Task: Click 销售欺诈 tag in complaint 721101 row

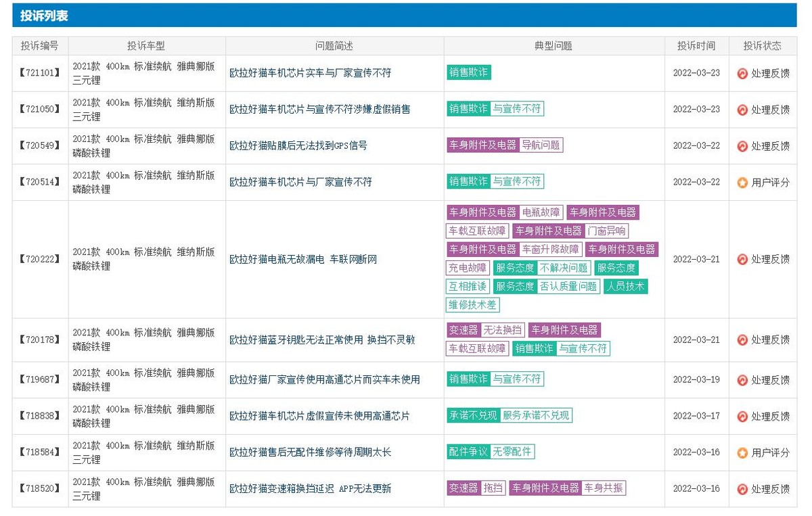Action: point(468,72)
